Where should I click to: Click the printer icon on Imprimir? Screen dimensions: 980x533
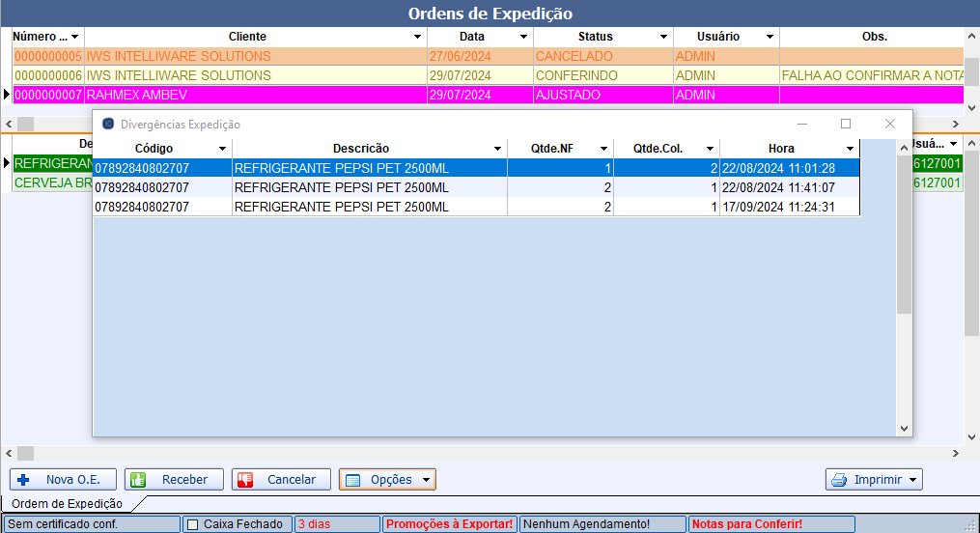point(839,480)
